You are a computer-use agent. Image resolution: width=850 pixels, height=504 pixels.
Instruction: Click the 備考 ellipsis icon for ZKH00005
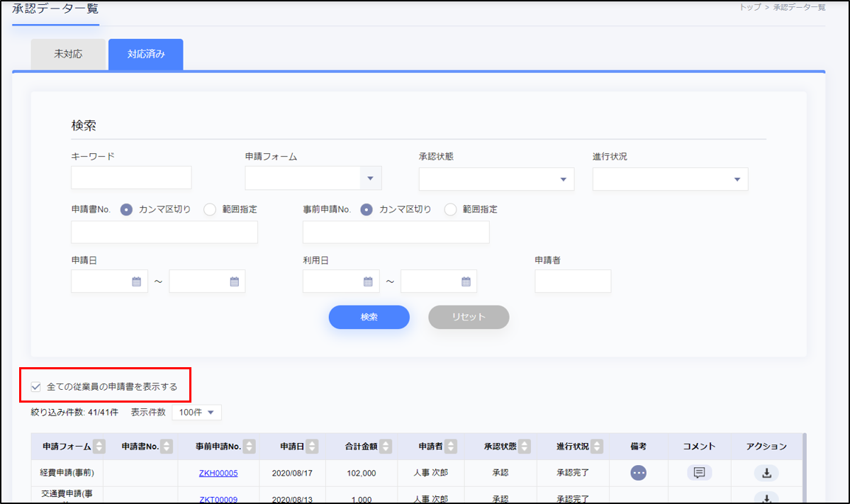click(638, 473)
